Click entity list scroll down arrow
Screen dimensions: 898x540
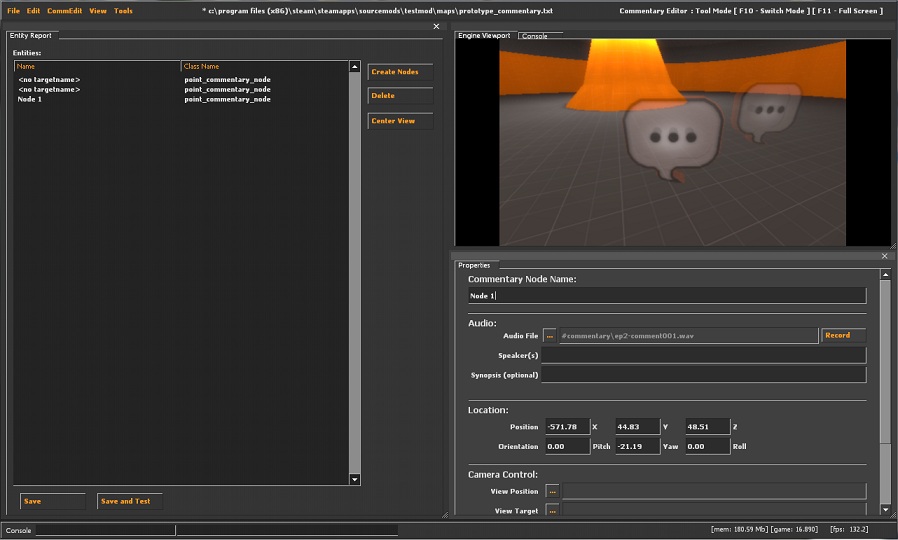click(355, 479)
